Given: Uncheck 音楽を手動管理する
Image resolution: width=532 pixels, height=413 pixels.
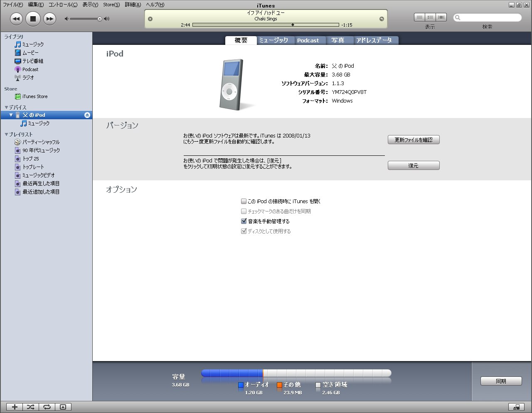Looking at the screenshot, I should 244,221.
